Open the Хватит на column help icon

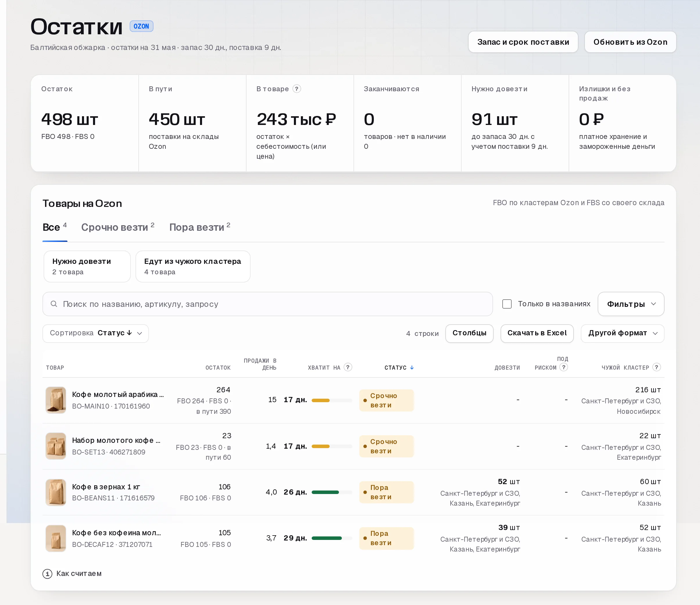tap(348, 367)
